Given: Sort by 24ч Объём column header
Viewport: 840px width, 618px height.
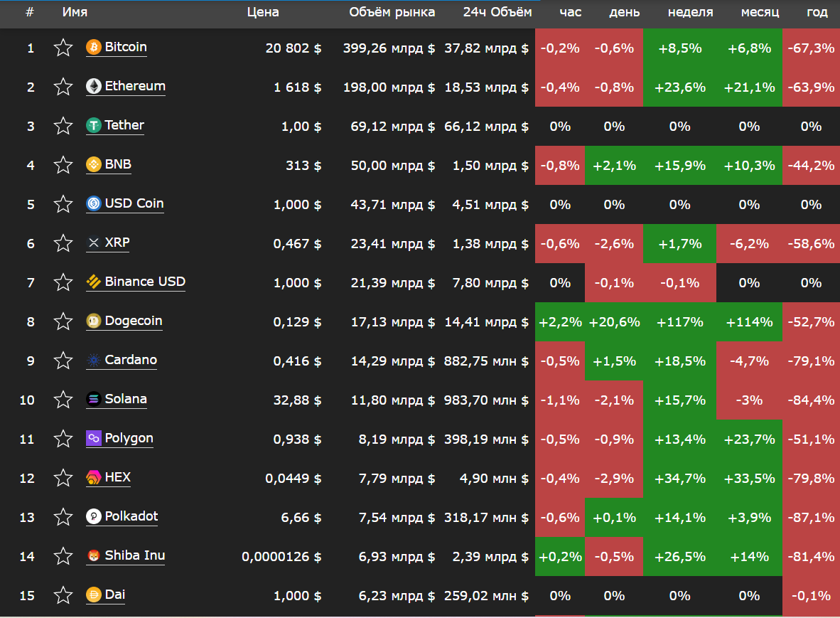Looking at the screenshot, I should coord(497,12).
